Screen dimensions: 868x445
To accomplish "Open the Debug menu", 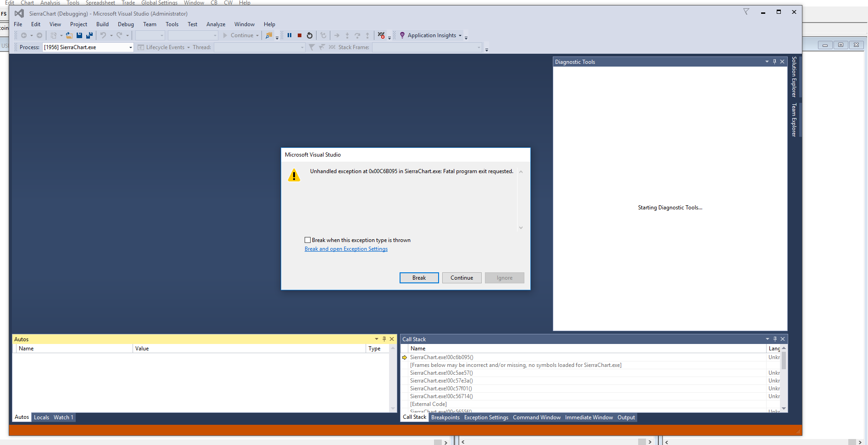I will tap(126, 24).
